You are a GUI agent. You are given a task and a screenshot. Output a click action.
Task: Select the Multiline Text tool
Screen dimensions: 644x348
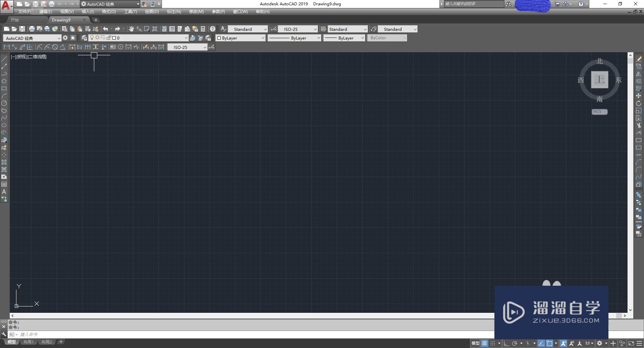click(4, 191)
